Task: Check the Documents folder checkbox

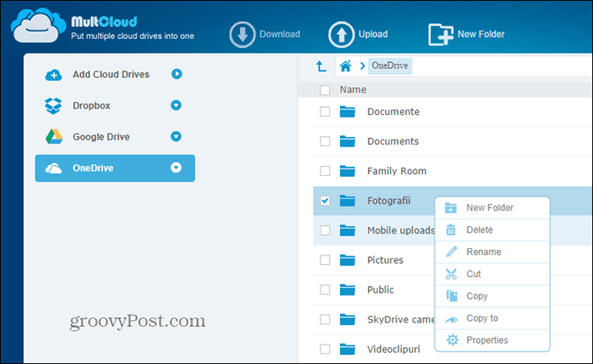Action: (x=325, y=141)
